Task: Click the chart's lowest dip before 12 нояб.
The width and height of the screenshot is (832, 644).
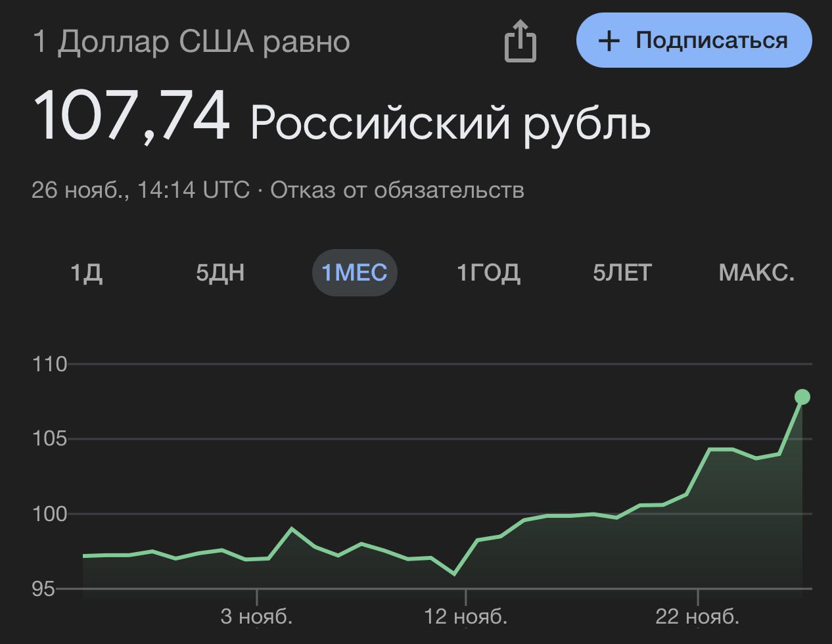Action: point(454,574)
